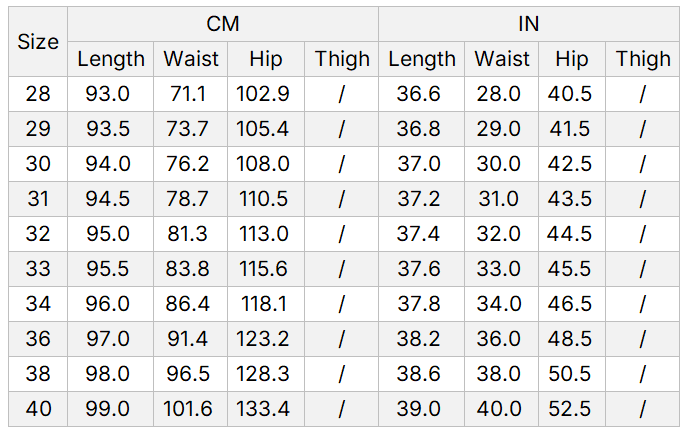Select the size 32 row label

click(38, 234)
